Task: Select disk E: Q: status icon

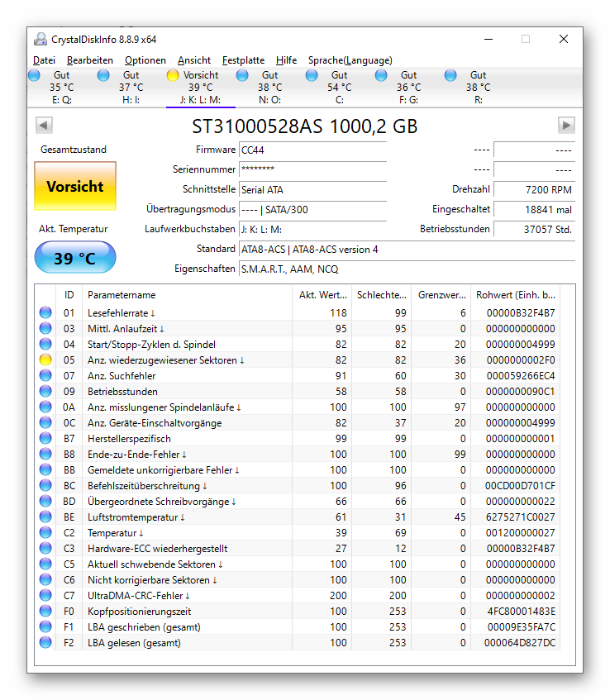Action: coord(34,75)
